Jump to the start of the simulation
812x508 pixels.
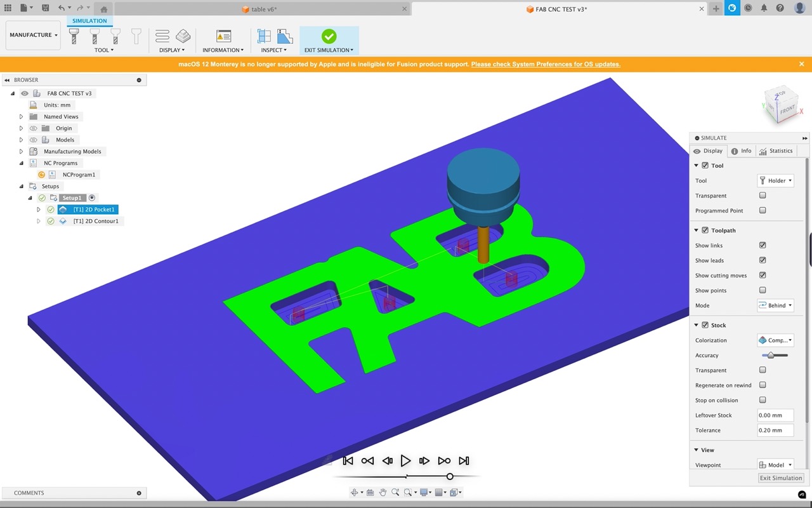coord(348,460)
